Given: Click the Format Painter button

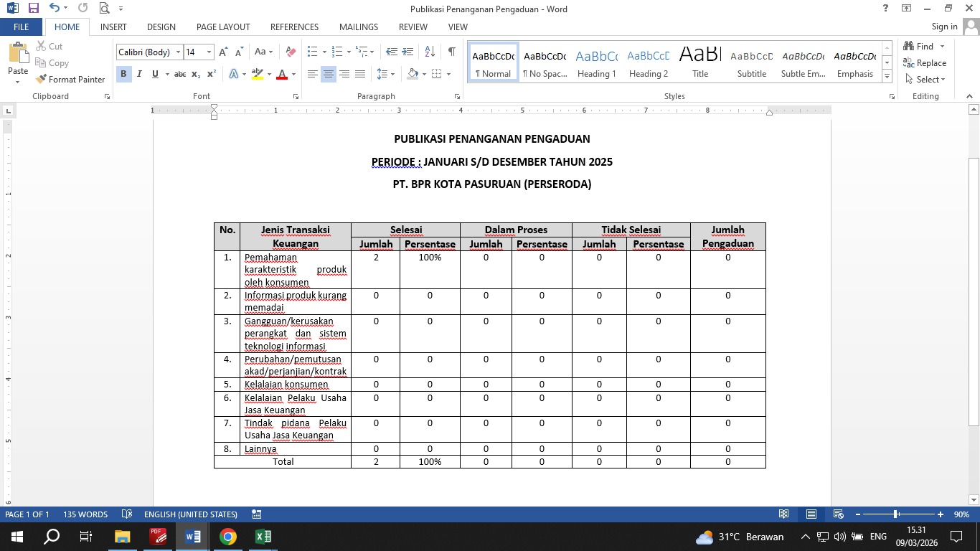Looking at the screenshot, I should [70, 80].
